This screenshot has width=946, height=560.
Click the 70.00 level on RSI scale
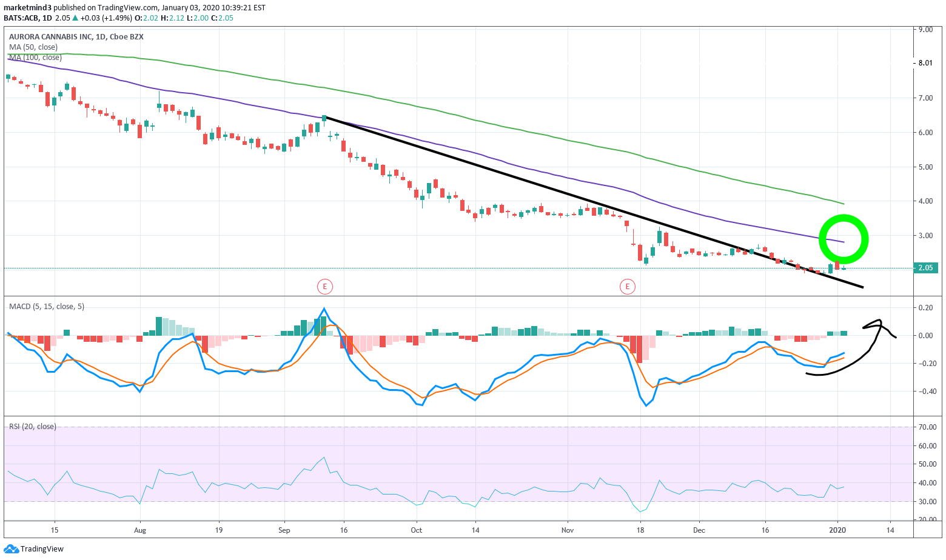pos(927,427)
